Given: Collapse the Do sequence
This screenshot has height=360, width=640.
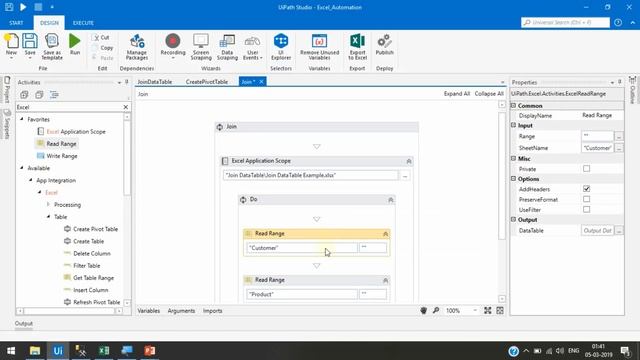Looking at the screenshot, I should [391, 200].
